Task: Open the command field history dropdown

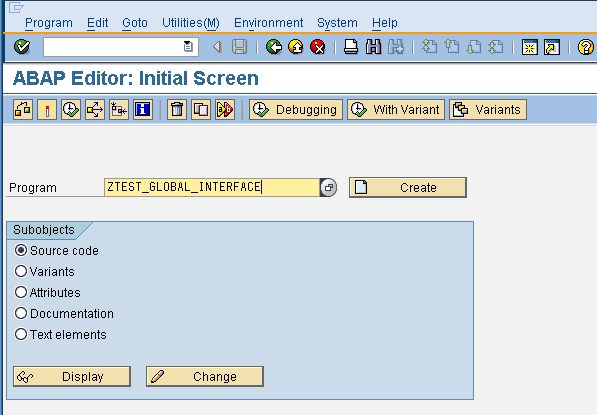Action: (188, 47)
